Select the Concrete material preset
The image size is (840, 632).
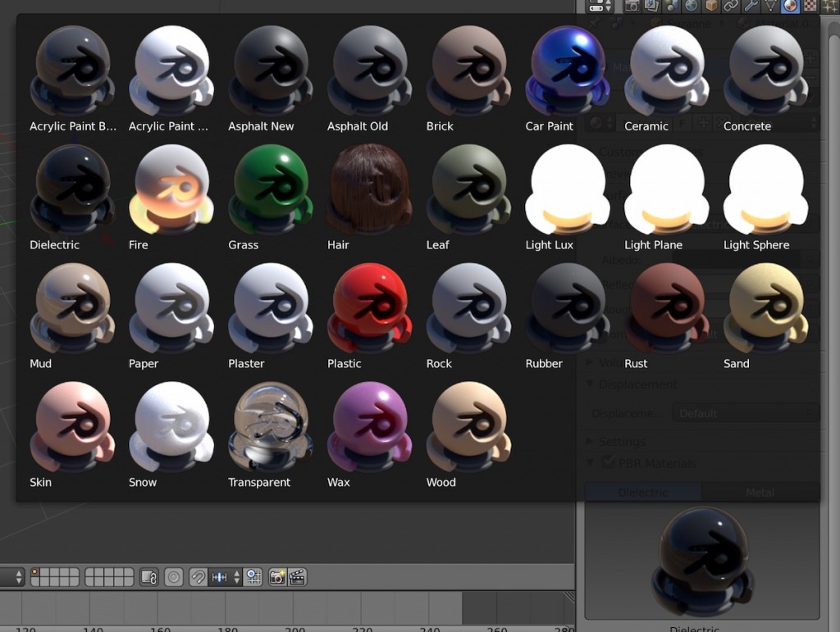click(x=766, y=80)
